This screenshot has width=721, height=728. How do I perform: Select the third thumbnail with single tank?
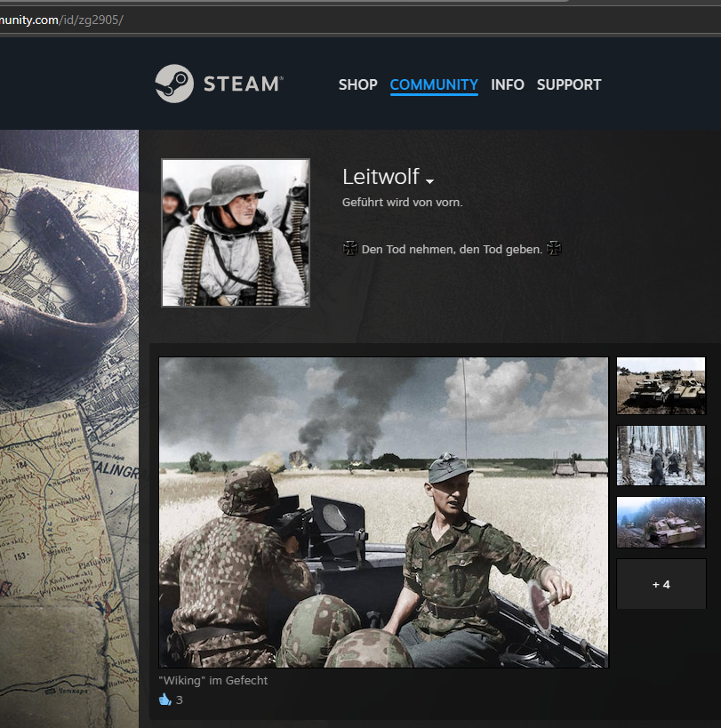click(x=661, y=523)
